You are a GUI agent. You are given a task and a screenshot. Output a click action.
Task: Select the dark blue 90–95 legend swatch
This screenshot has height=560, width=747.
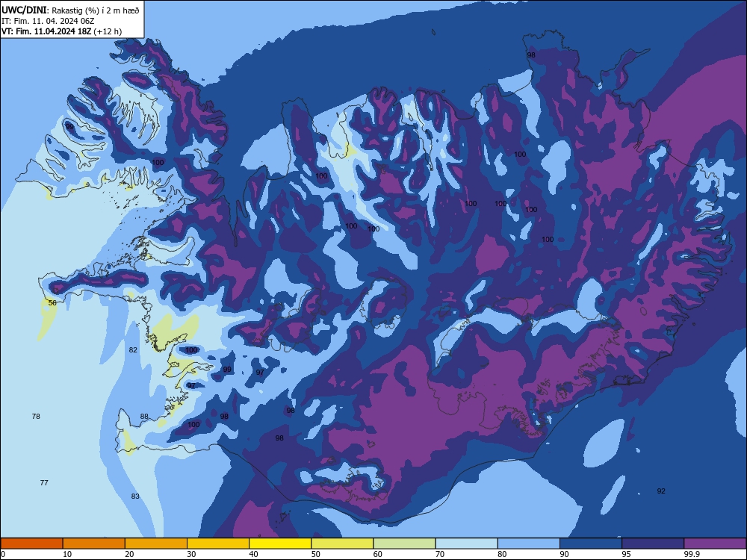(591, 544)
